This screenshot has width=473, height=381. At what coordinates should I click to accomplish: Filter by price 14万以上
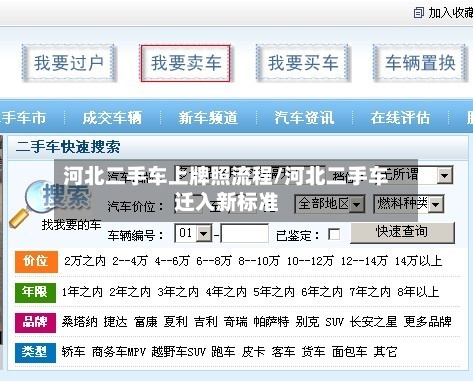(x=418, y=261)
